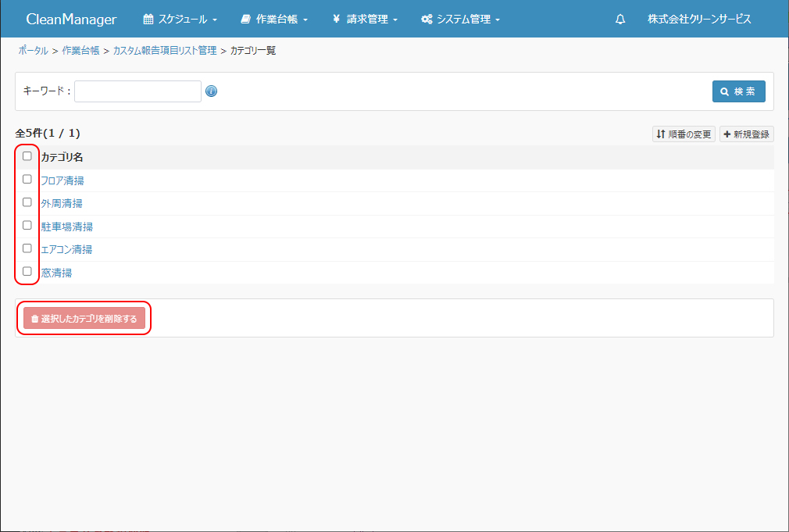Click the 株式会社クリーンサービス account menu

pos(699,20)
